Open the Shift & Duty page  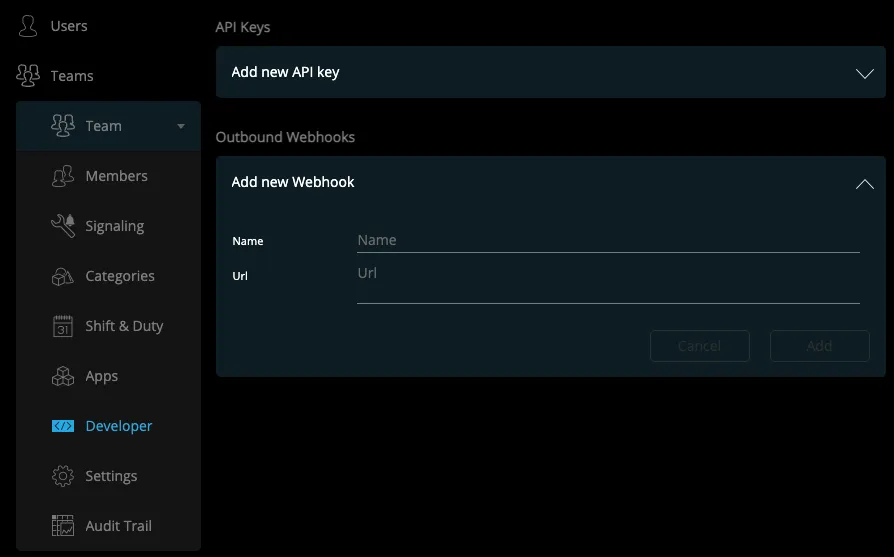point(124,326)
